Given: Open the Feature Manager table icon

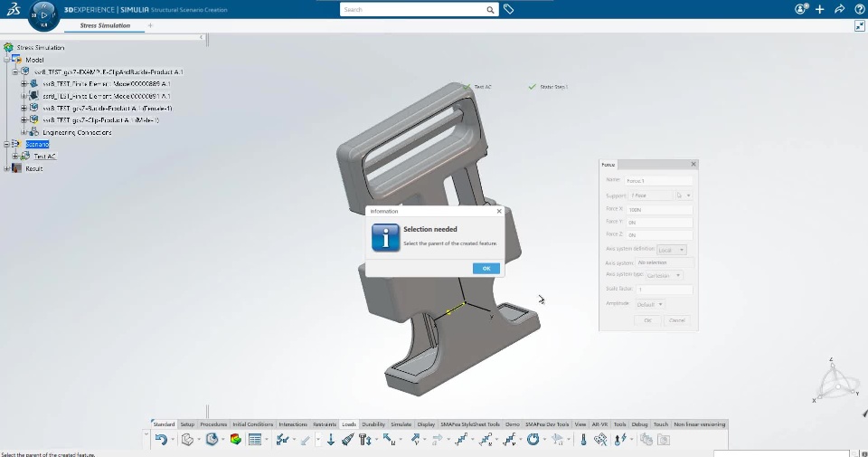Looking at the screenshot, I should click(x=255, y=440).
